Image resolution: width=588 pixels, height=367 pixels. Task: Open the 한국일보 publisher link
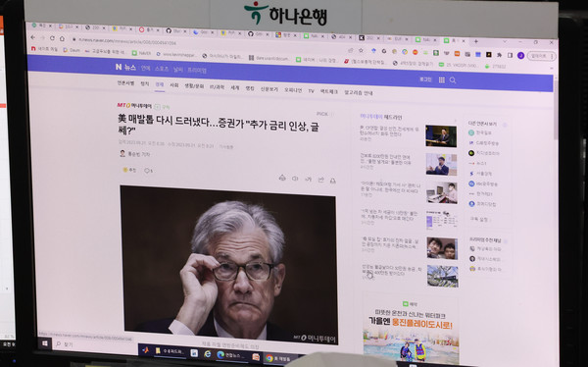[480, 132]
